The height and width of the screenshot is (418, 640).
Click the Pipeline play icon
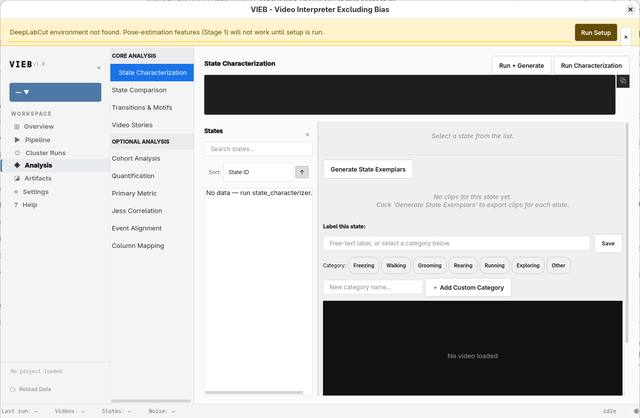click(x=17, y=140)
